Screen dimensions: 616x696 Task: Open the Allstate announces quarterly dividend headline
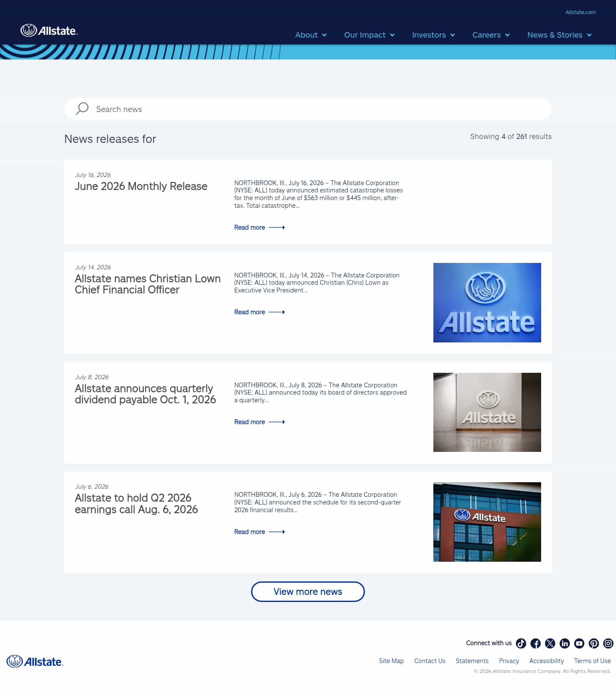(x=145, y=394)
